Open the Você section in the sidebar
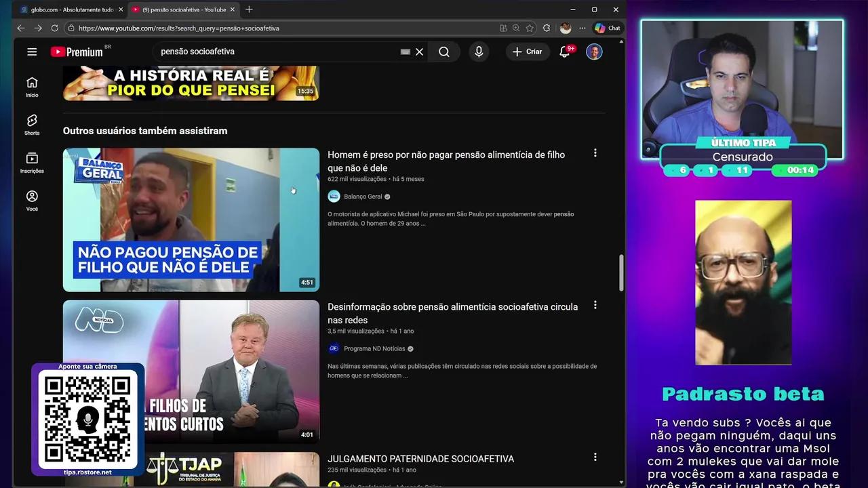 click(x=32, y=201)
